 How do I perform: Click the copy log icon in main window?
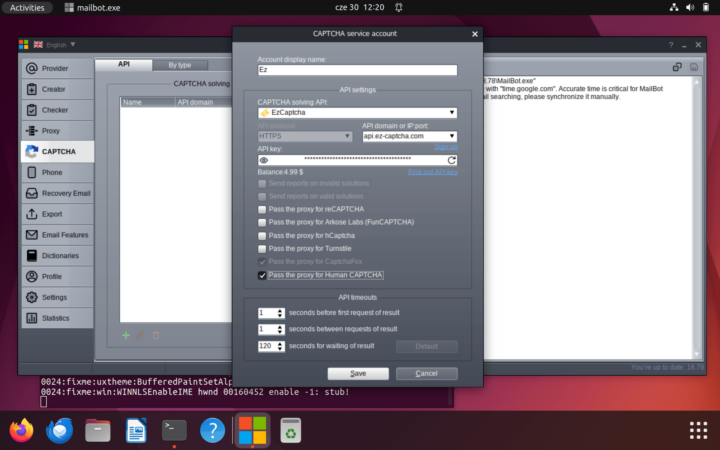pos(677,68)
